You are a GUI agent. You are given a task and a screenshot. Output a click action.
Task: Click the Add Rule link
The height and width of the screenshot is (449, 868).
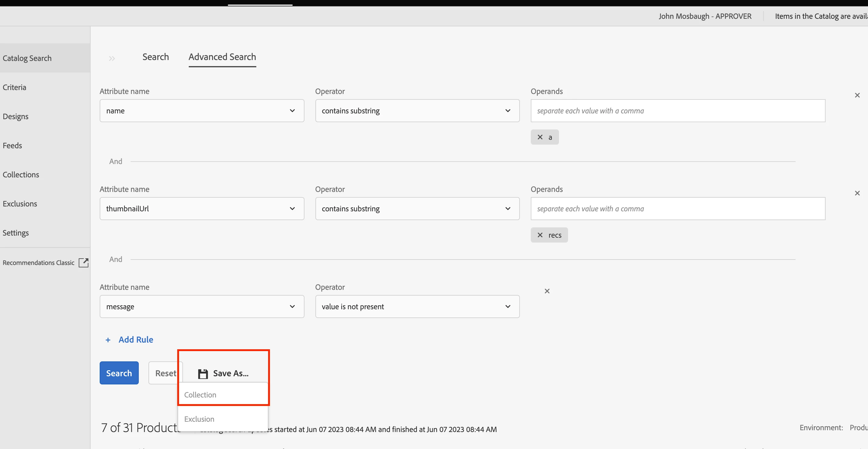[135, 340]
